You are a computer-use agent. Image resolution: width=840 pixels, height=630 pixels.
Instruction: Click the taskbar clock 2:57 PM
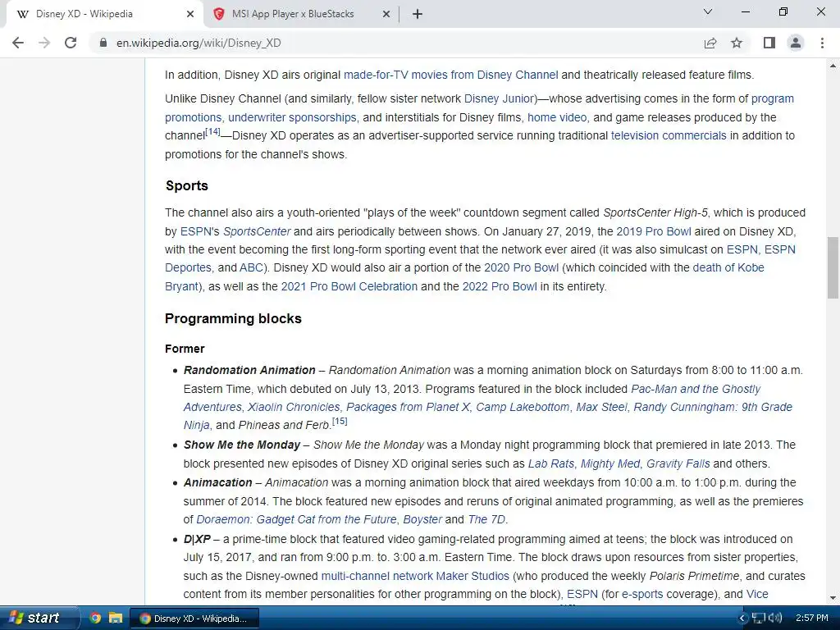[812, 619]
